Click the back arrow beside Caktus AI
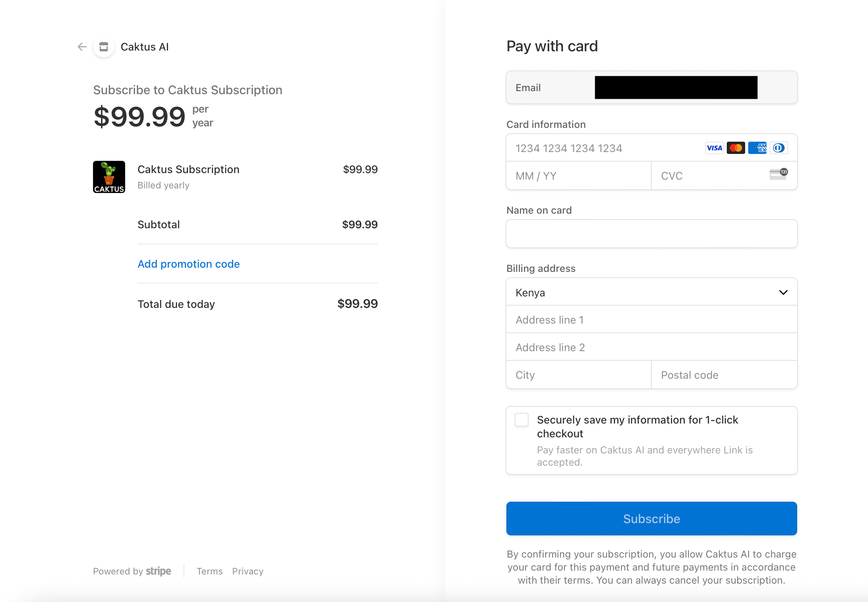Image resolution: width=868 pixels, height=602 pixels. coord(82,47)
